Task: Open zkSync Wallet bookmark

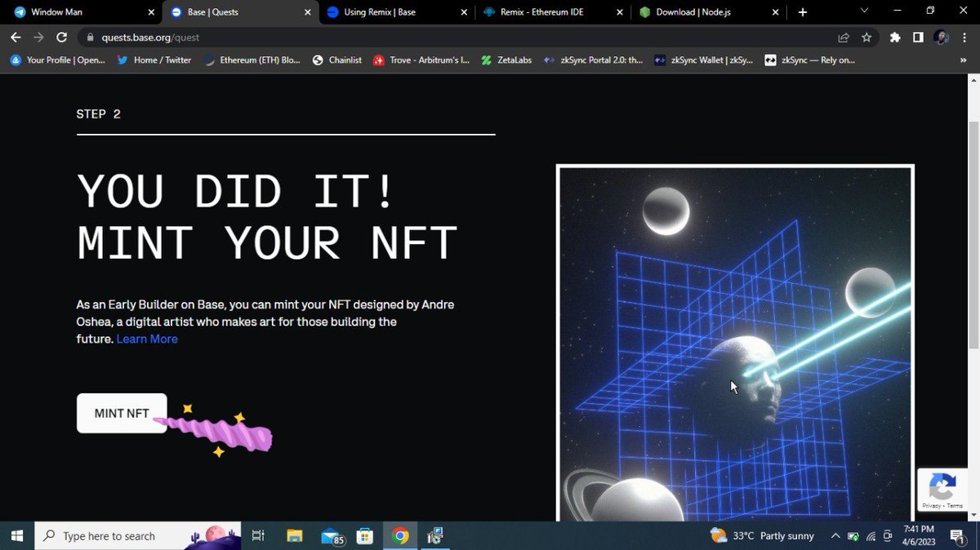Action: [704, 60]
